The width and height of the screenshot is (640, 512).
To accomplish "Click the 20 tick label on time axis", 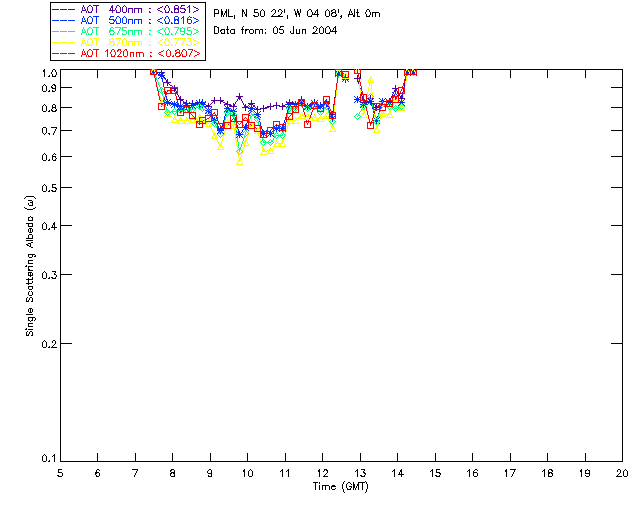I will [622, 473].
